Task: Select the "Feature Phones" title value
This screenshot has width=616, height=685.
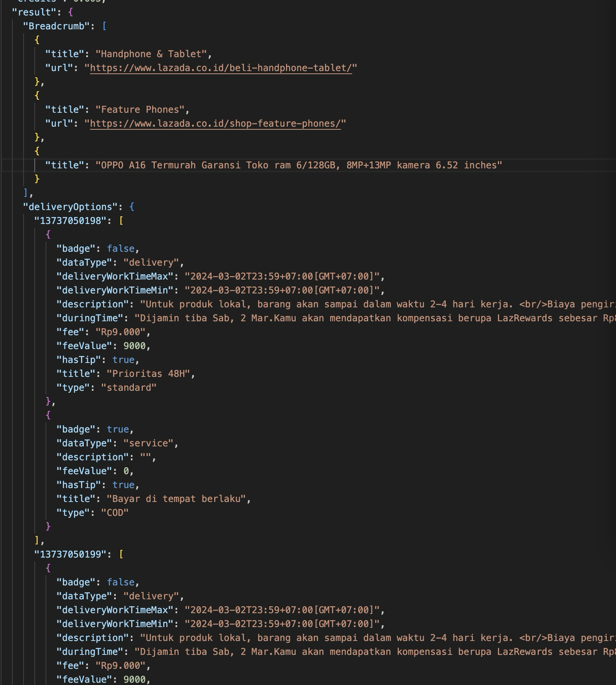Action: [140, 110]
